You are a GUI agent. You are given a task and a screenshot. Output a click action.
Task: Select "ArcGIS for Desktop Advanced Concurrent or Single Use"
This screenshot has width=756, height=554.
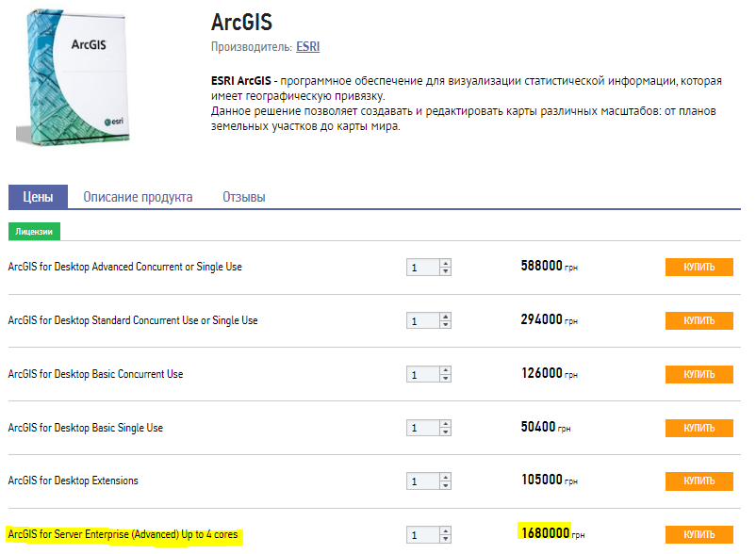(124, 267)
